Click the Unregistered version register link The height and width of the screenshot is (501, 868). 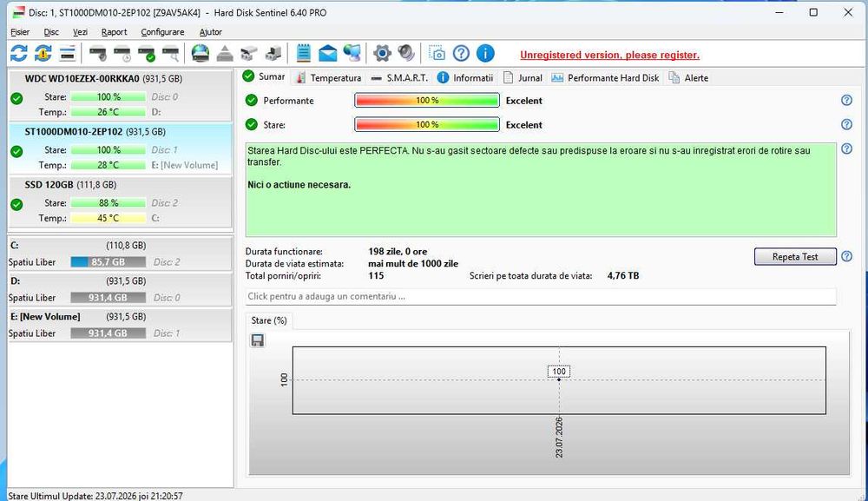point(609,55)
